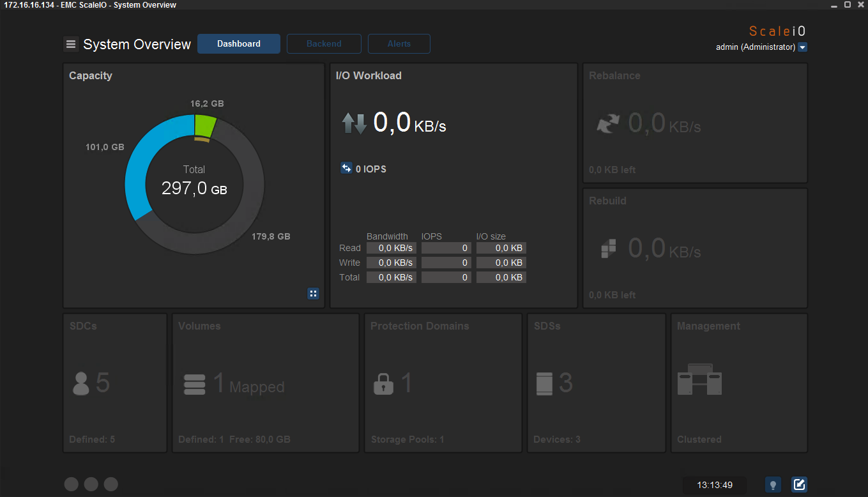Click the Rebalance arrows icon
Image resolution: width=868 pixels, height=497 pixels.
coord(607,123)
